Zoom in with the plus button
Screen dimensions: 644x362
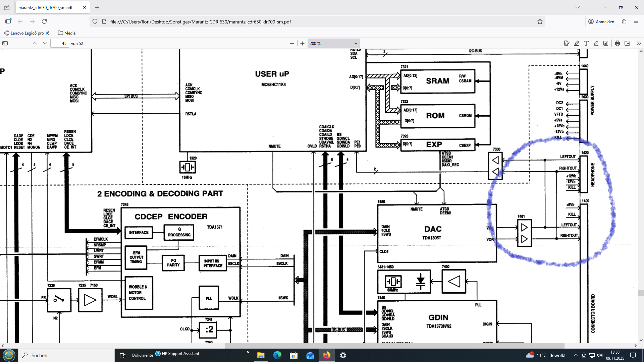(x=302, y=43)
